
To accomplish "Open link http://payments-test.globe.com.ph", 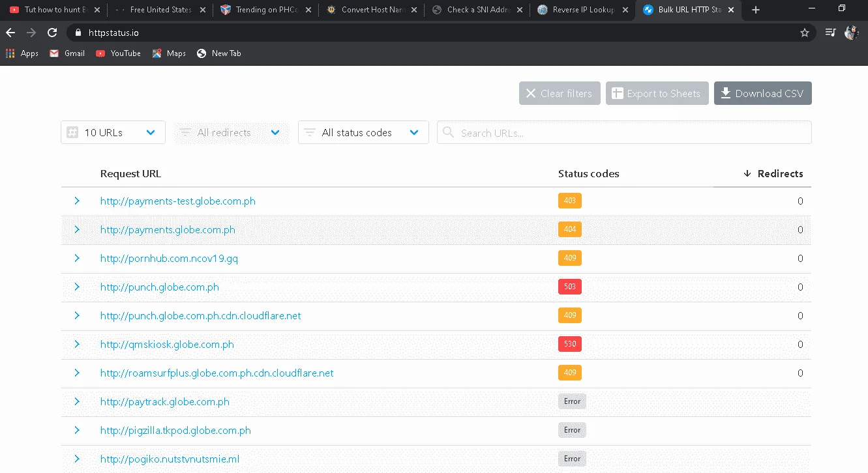I will pos(178,201).
